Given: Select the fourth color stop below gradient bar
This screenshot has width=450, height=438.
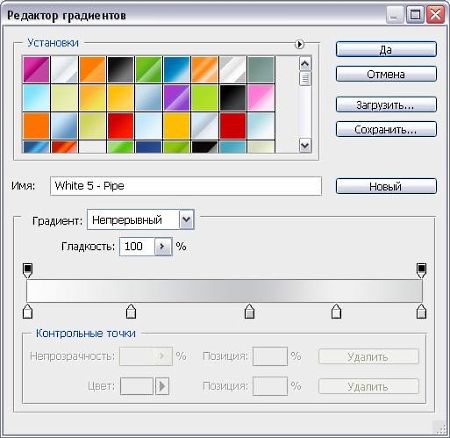Looking at the screenshot, I should 336,311.
